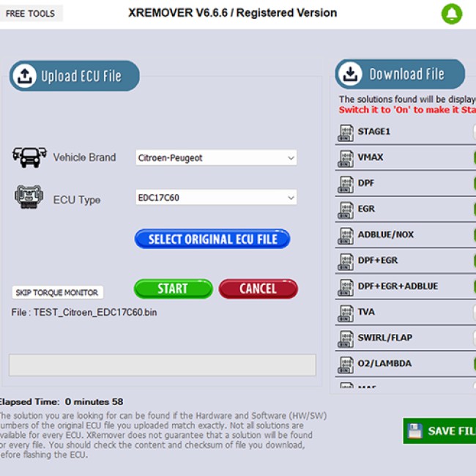Click the green START button
Viewport: 476px width, 476px height.
173,289
